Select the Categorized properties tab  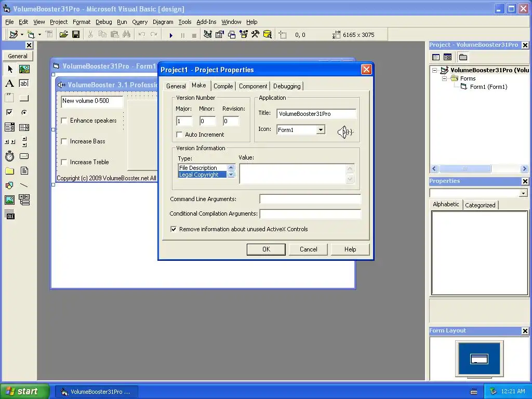pyautogui.click(x=480, y=205)
